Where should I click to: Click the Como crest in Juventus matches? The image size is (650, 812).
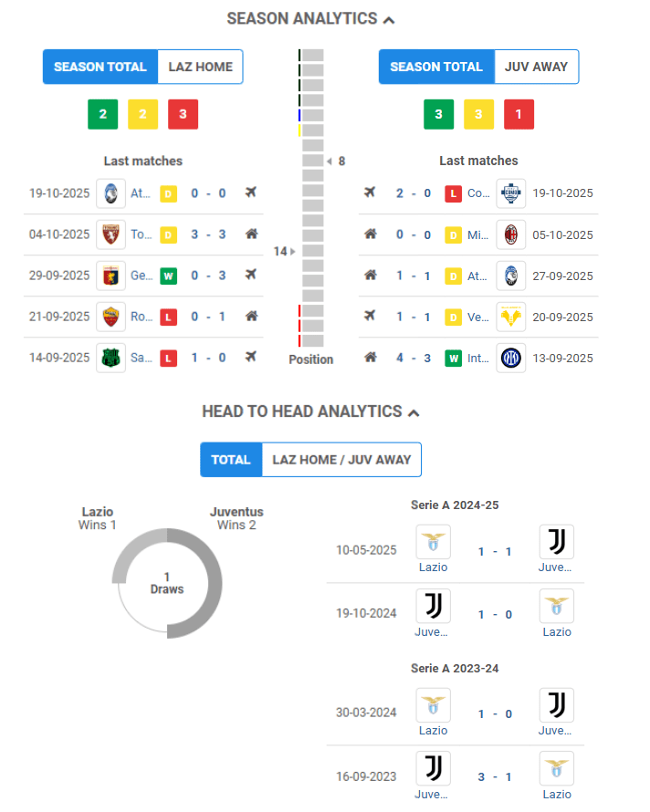[511, 193]
